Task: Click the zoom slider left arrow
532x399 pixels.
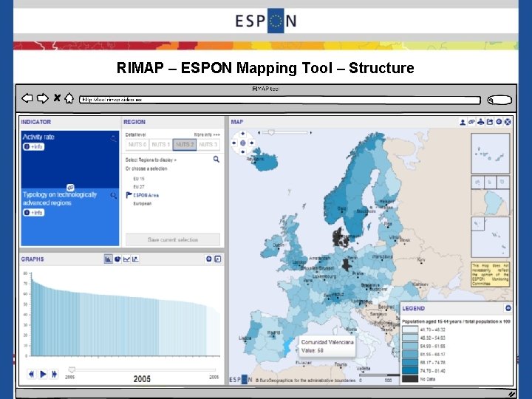Action: 259,133
